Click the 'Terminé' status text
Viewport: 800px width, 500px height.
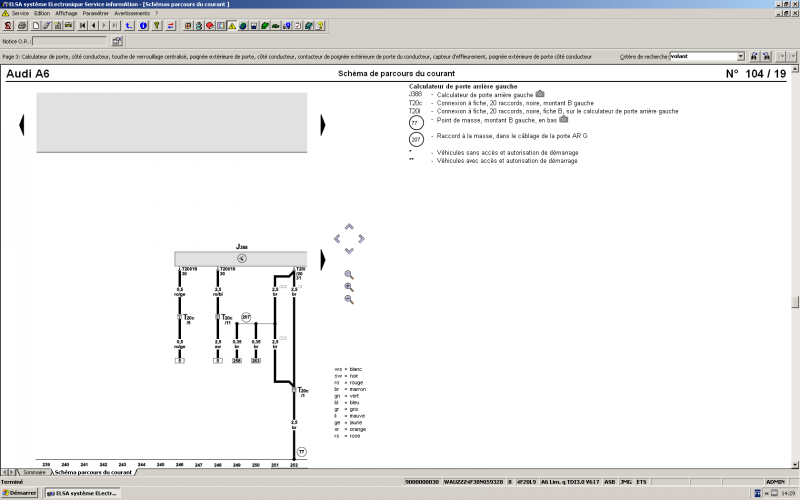(12, 482)
